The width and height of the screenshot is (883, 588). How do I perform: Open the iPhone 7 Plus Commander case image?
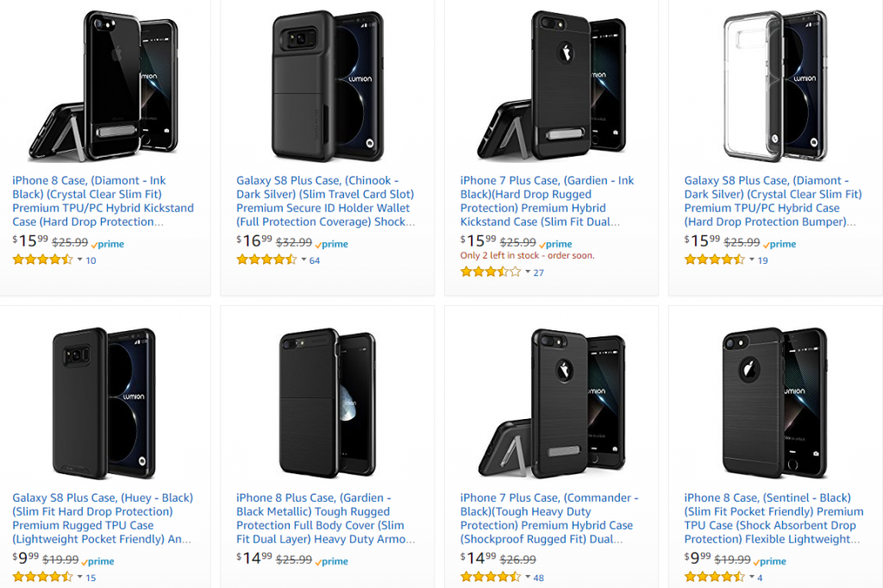point(552,403)
